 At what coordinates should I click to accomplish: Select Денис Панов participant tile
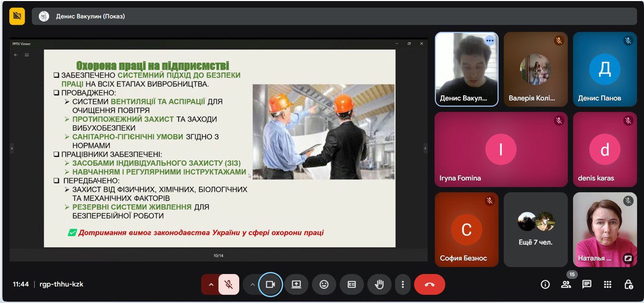604,69
